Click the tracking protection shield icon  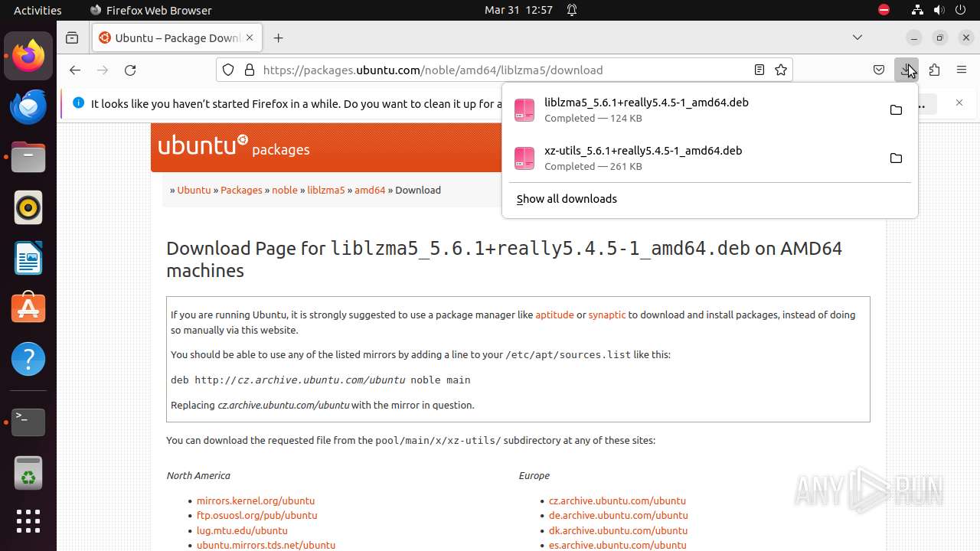(x=228, y=70)
